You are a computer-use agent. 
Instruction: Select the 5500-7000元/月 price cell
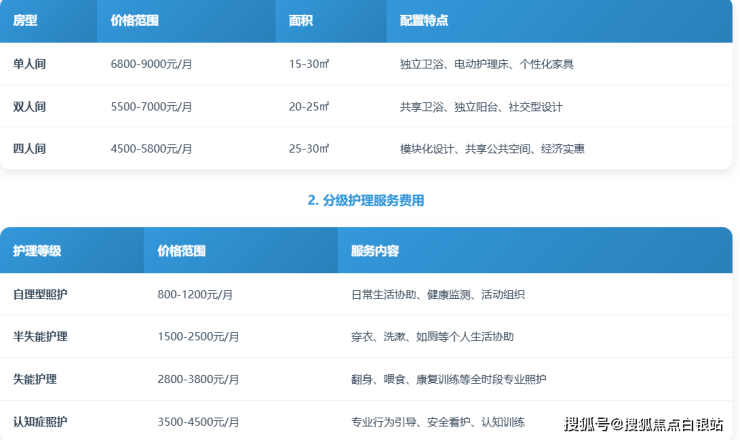click(x=151, y=106)
